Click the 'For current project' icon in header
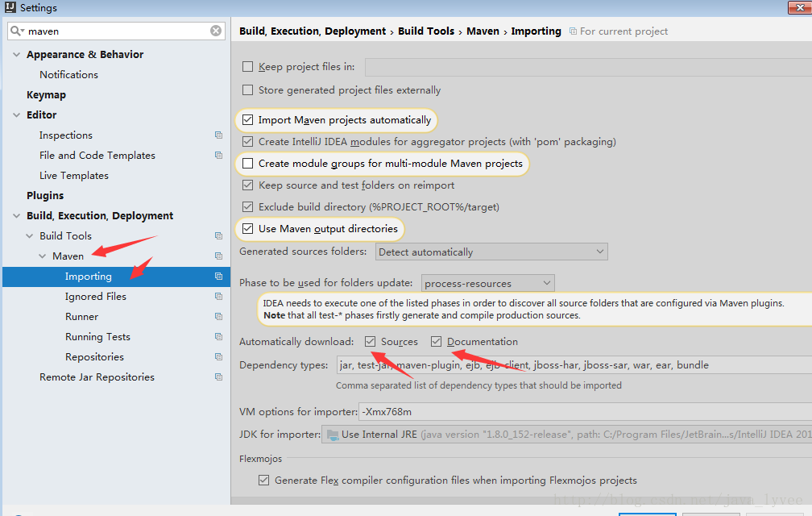 pyautogui.click(x=573, y=31)
